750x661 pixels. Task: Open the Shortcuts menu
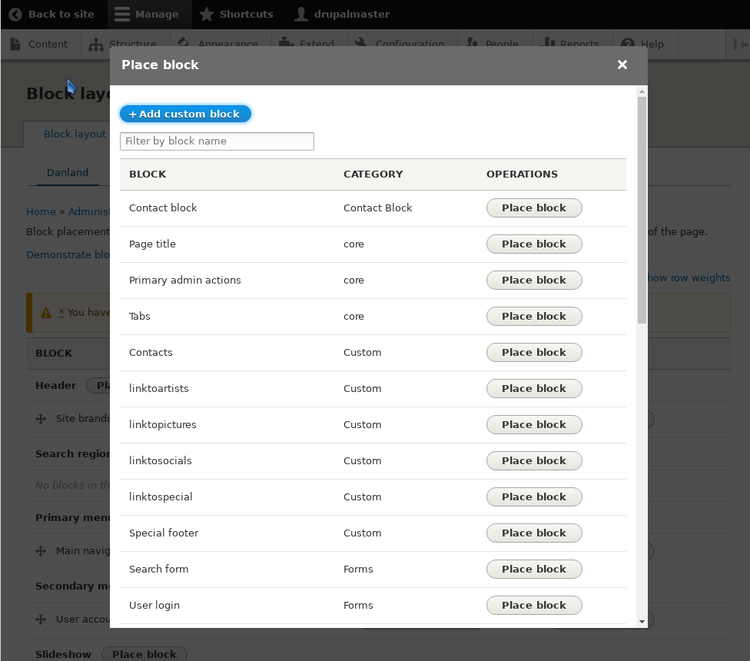click(236, 14)
